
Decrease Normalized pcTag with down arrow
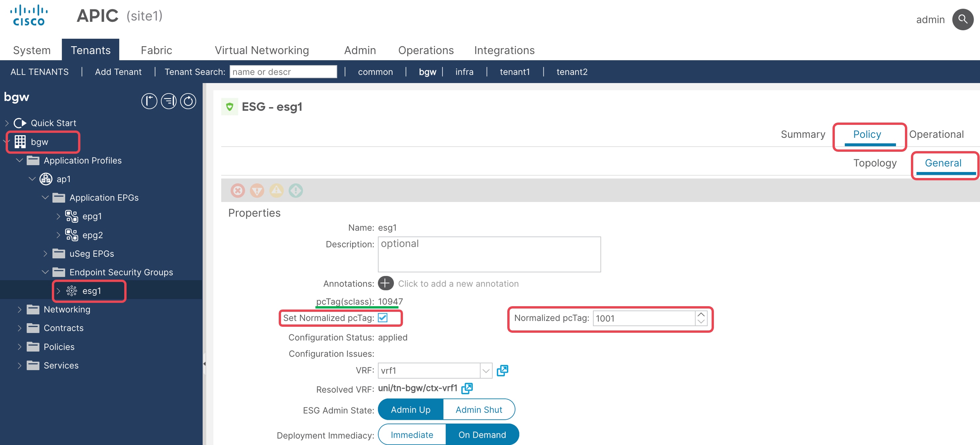[701, 322]
